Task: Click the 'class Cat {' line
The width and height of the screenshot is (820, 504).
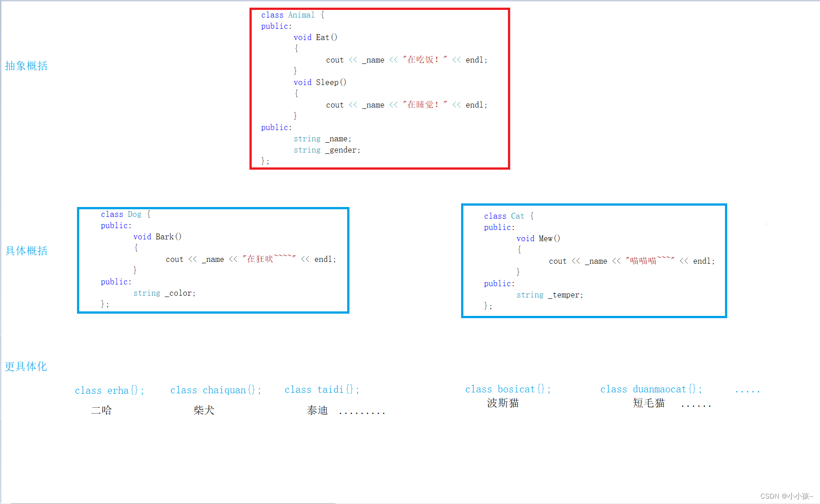Action: point(509,216)
